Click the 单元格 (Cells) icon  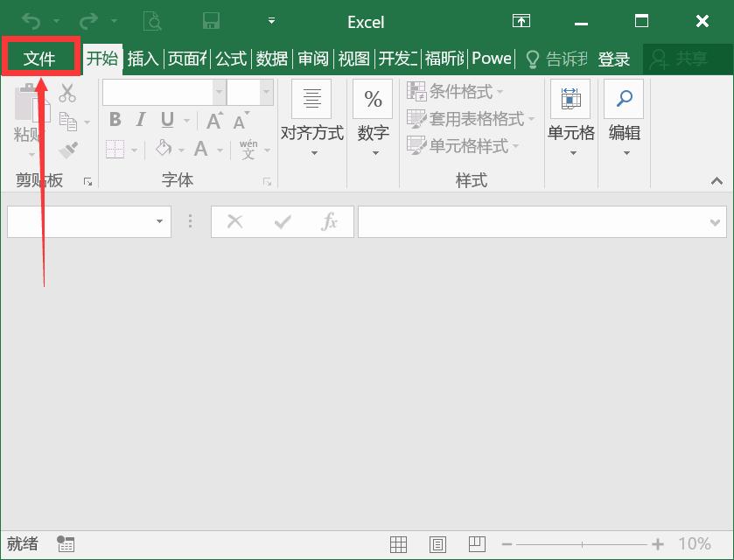570,99
